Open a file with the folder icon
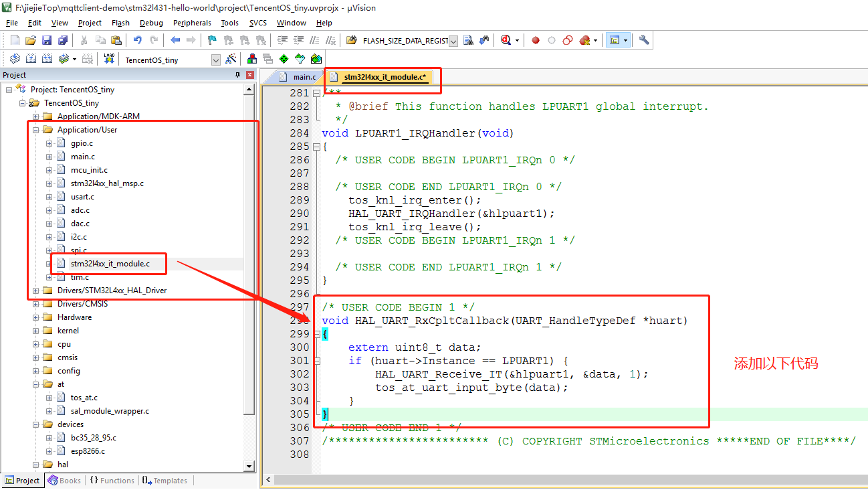This screenshot has height=490, width=868. point(31,40)
